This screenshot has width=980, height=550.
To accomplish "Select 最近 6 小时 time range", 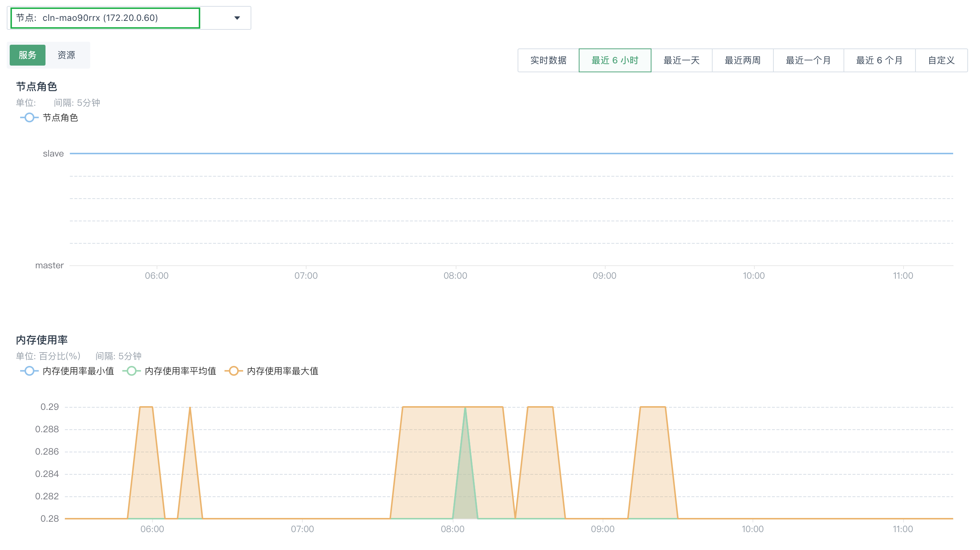I will 615,60.
